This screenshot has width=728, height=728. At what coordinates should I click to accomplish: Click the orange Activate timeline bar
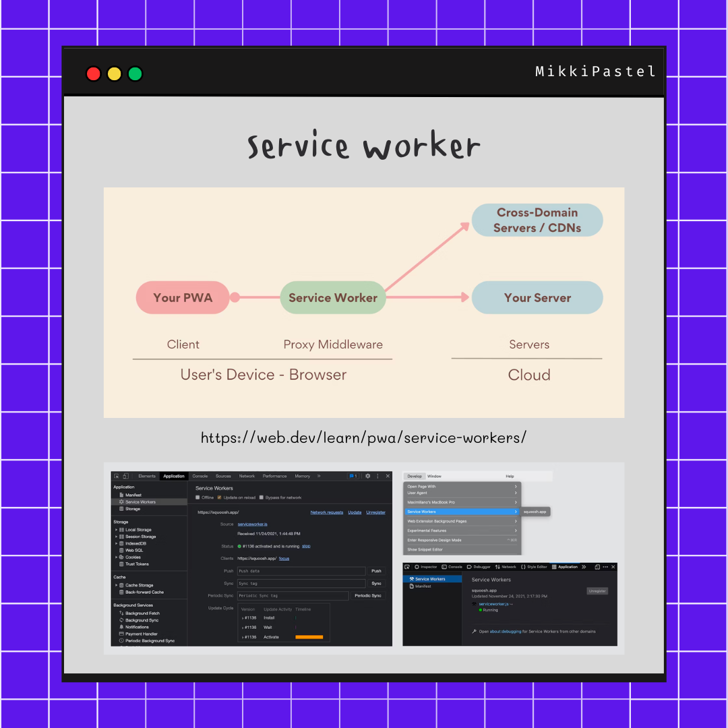click(310, 636)
